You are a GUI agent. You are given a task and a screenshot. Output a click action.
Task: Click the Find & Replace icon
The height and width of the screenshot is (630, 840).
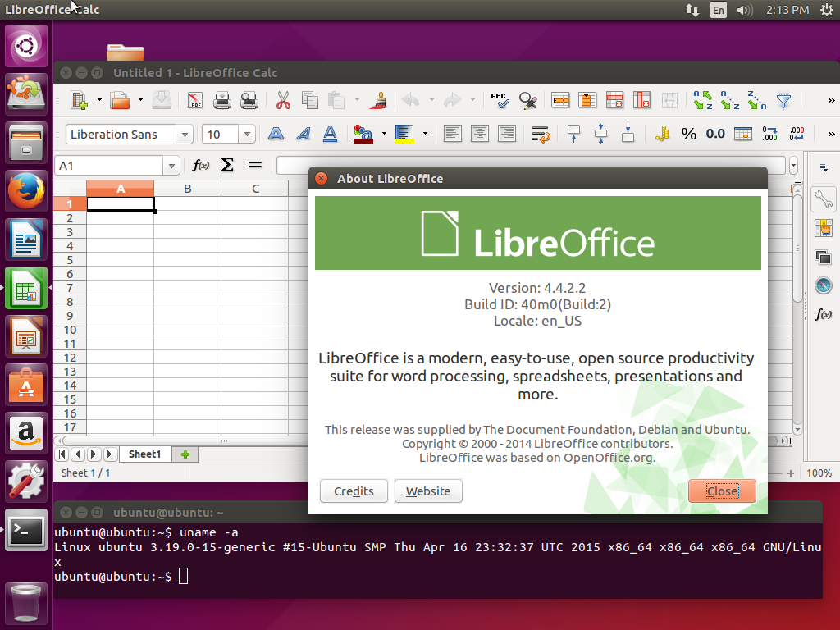tap(528, 100)
